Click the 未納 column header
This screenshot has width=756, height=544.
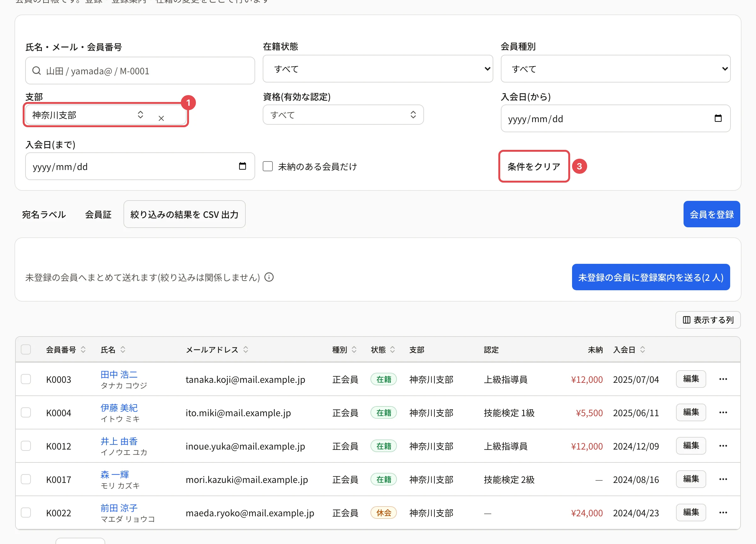[595, 349]
